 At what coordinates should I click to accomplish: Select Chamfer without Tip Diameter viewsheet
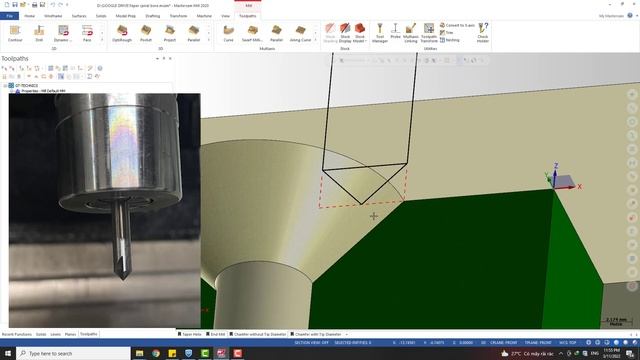(x=258, y=334)
